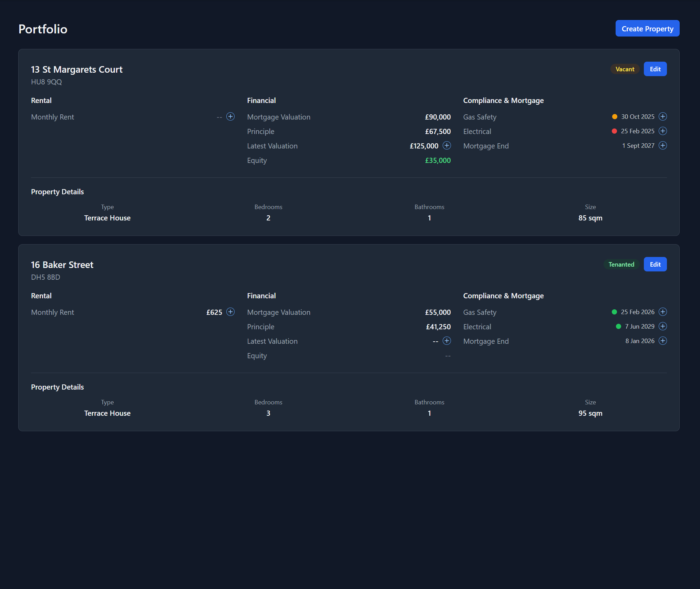The height and width of the screenshot is (589, 700).
Task: Select the £35,000 equity value
Action: [438, 160]
